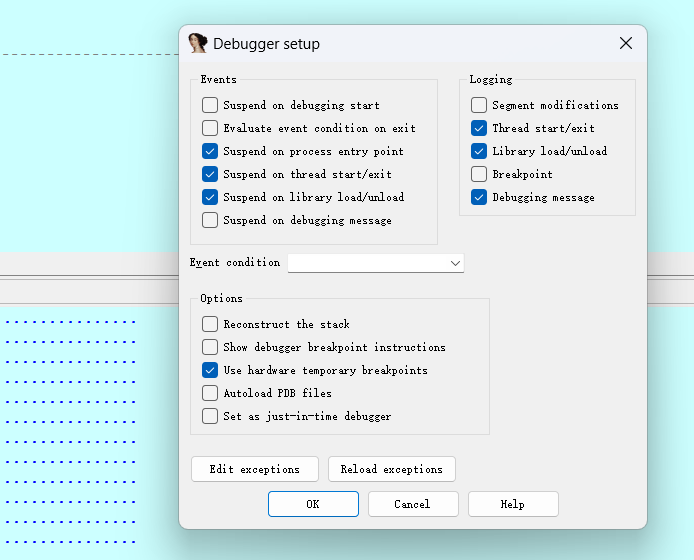Open Help for debugger setup
The width and height of the screenshot is (694, 560).
click(x=513, y=504)
